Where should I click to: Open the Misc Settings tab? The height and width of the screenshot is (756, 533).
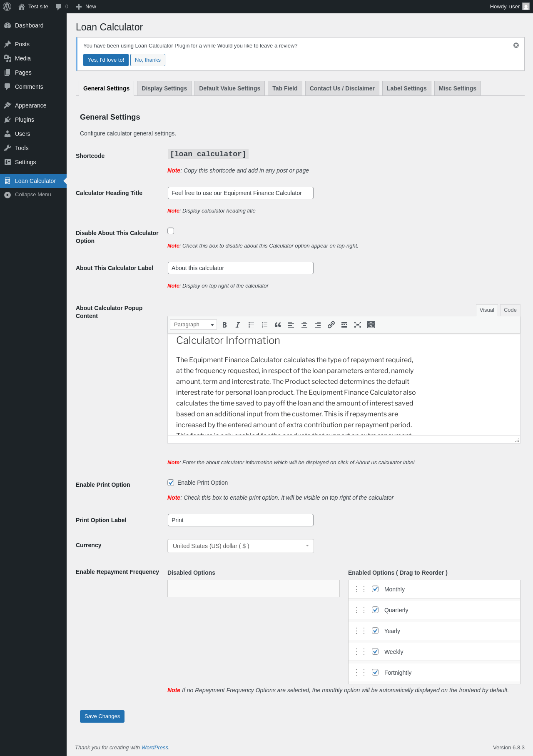pos(457,88)
